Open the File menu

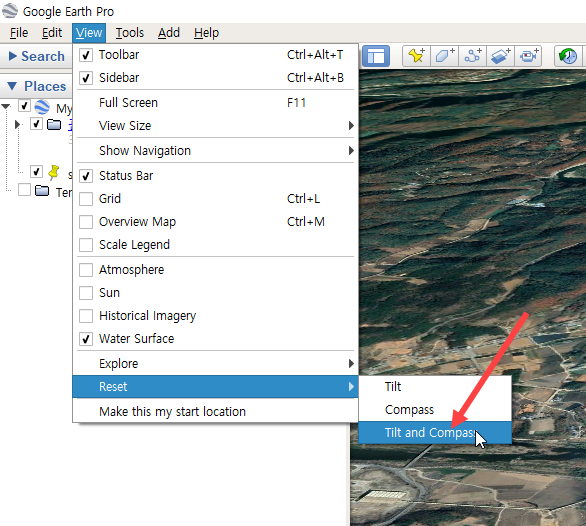tap(19, 33)
